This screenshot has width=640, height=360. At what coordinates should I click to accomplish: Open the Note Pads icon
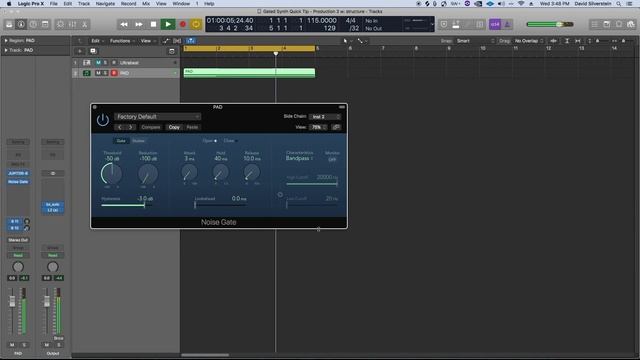click(x=607, y=24)
